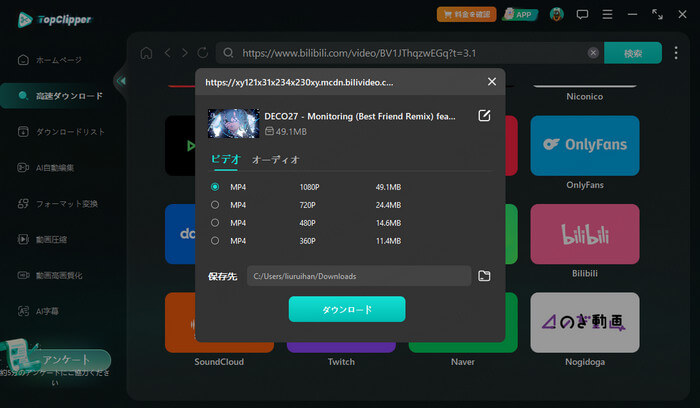Click the 24.4MB file size text

(x=388, y=205)
